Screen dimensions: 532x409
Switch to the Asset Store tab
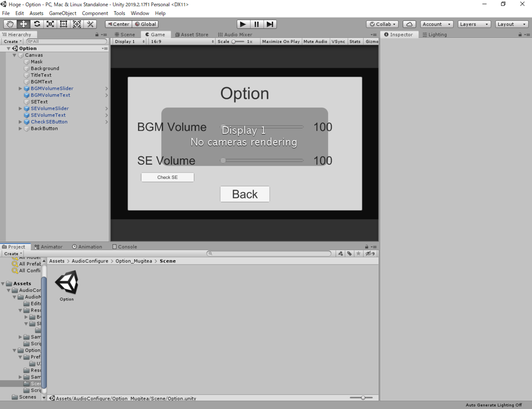pyautogui.click(x=192, y=35)
